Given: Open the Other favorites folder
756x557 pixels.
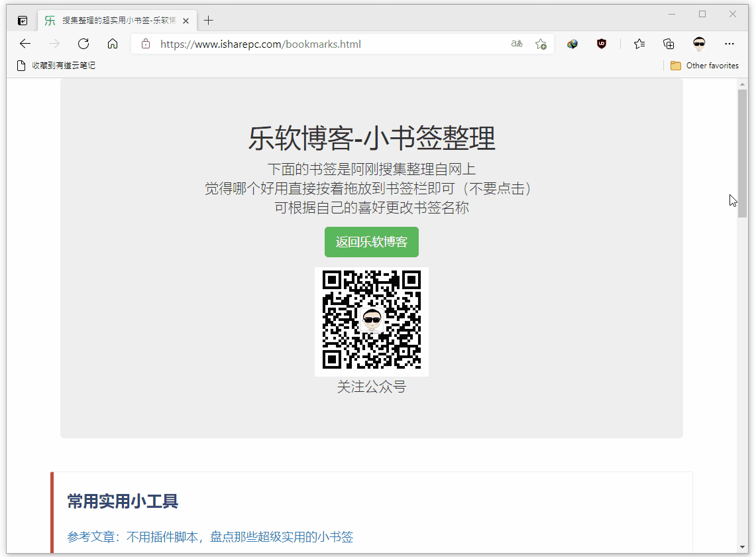Looking at the screenshot, I should tap(704, 65).
